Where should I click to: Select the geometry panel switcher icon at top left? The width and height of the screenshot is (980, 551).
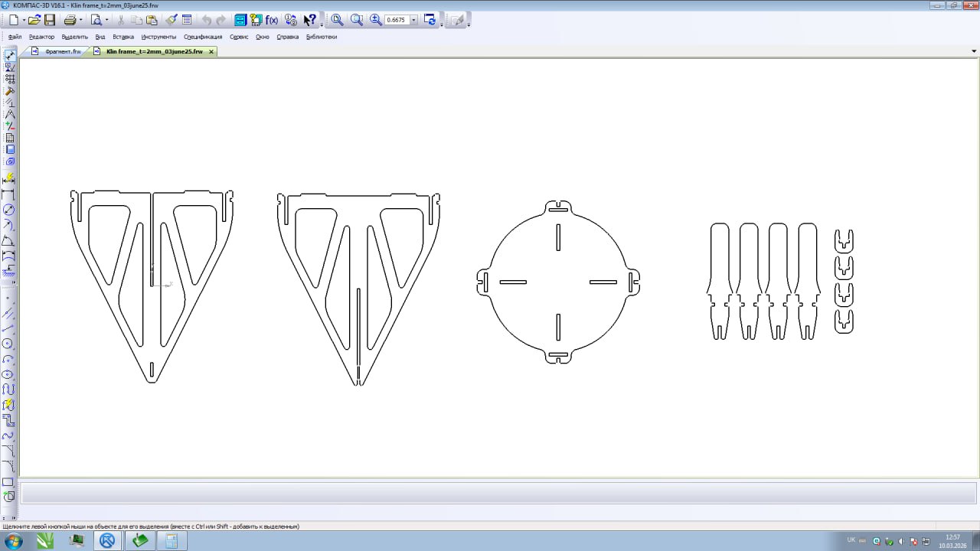(9, 56)
